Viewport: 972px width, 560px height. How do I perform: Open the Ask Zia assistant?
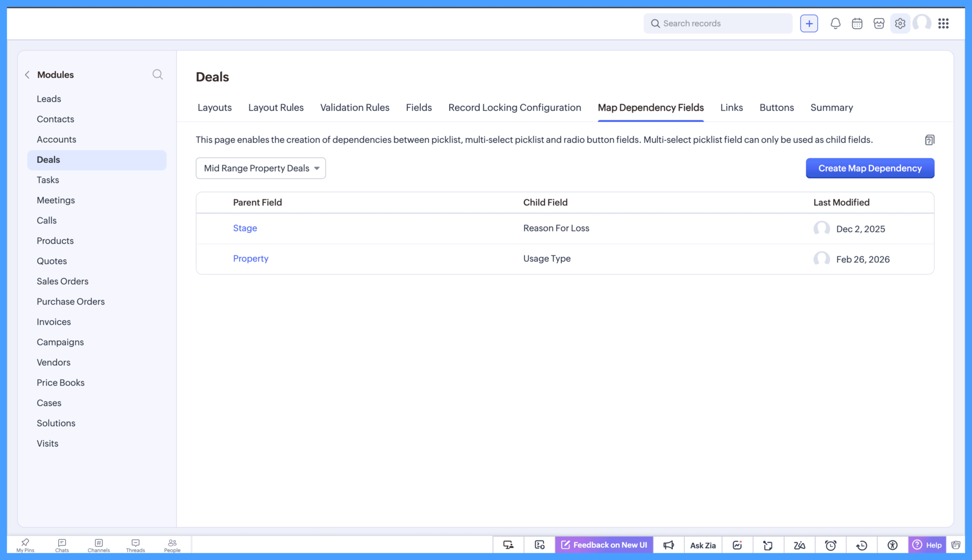coord(703,545)
